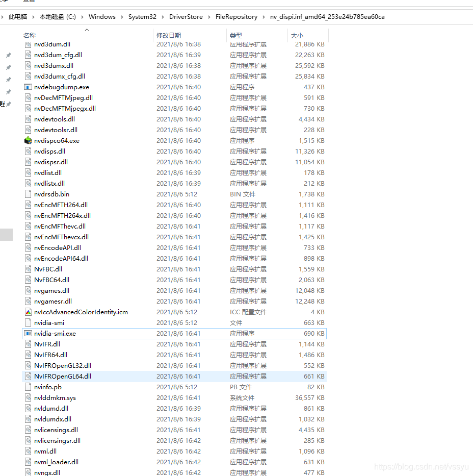This screenshot has width=473, height=476.
Task: Click the icon of NvFBC.dll
Action: (x=28, y=269)
